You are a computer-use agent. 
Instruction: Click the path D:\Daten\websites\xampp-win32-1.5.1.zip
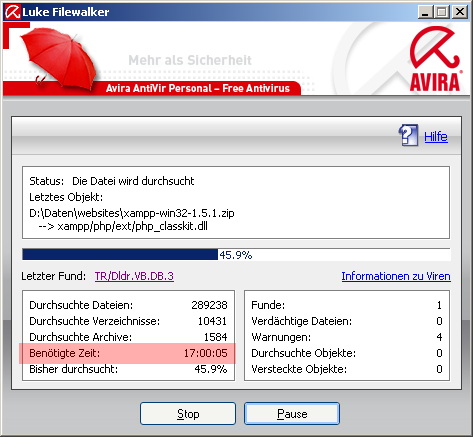tap(132, 213)
